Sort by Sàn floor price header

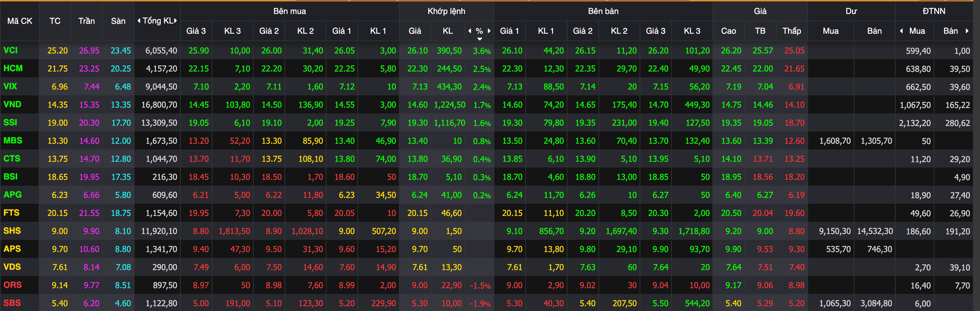[x=118, y=21]
